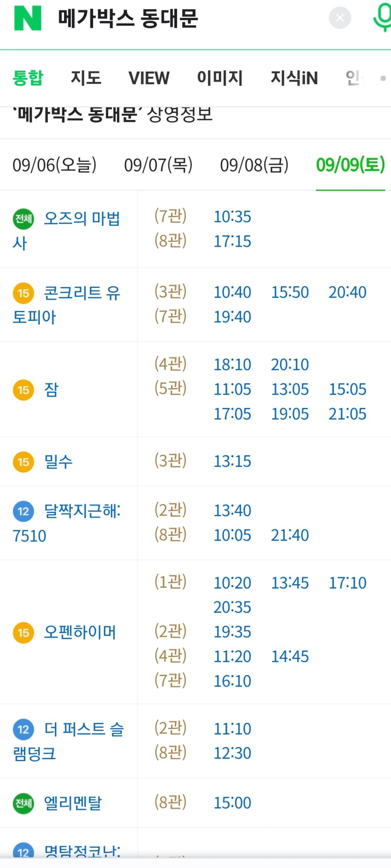Select the 21:05 showtime for 잠

pos(347,414)
